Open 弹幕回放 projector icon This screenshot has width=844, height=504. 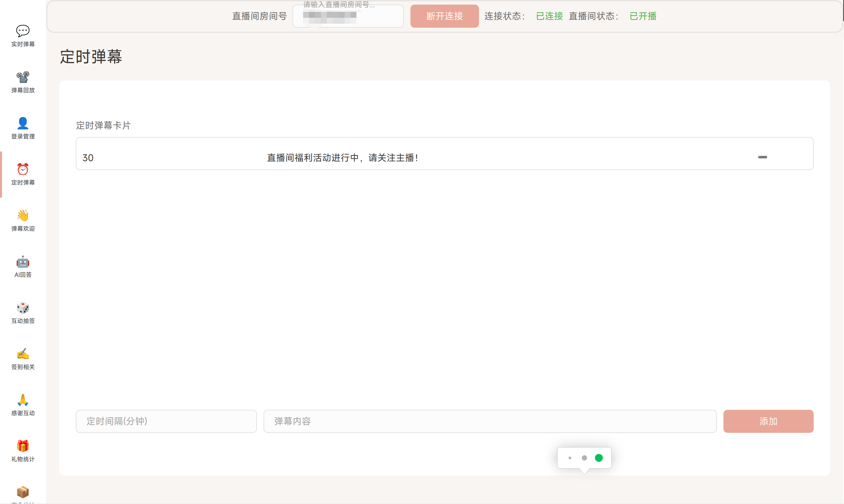click(x=23, y=77)
